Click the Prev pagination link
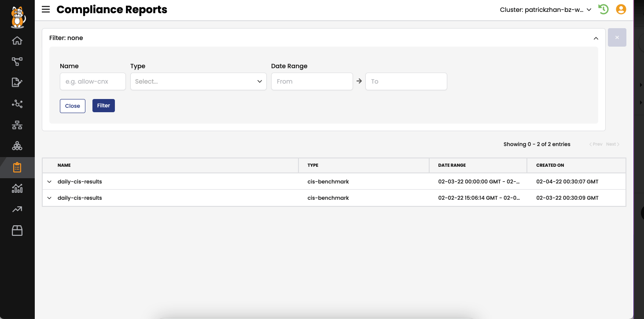This screenshot has width=644, height=319. pos(596,144)
